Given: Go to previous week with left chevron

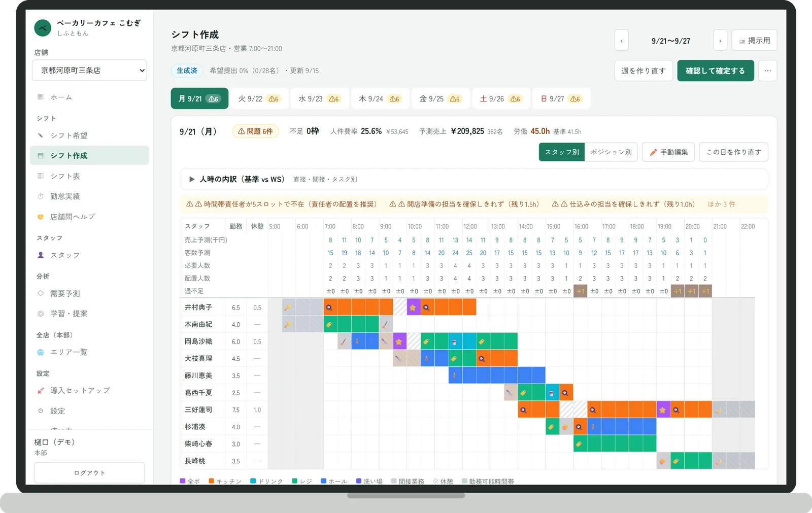Looking at the screenshot, I should 622,41.
